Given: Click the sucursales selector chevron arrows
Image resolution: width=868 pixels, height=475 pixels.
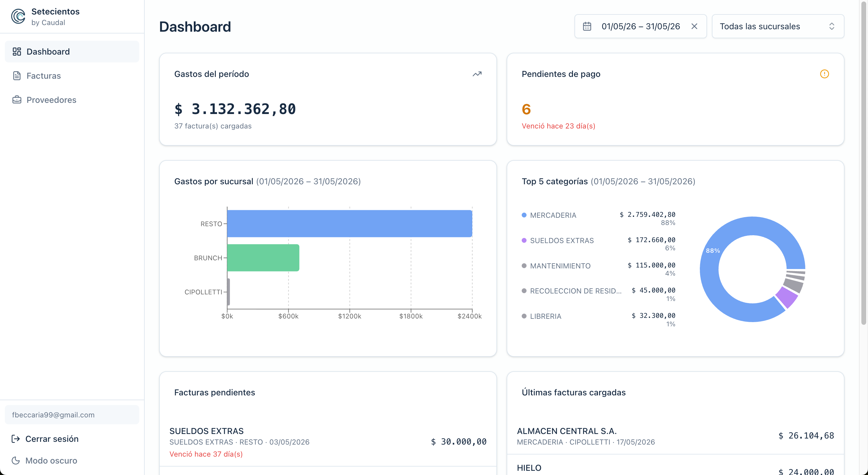Looking at the screenshot, I should (832, 26).
